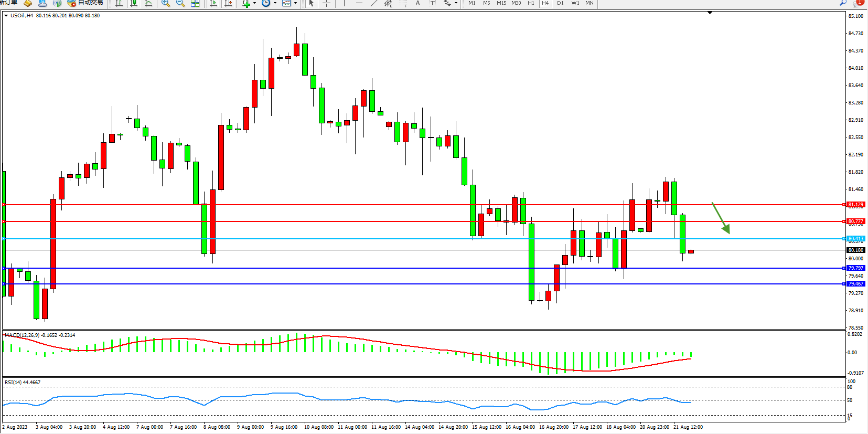Switch to line chart display
Viewport: 868px width, 434px height.
(x=148, y=3)
